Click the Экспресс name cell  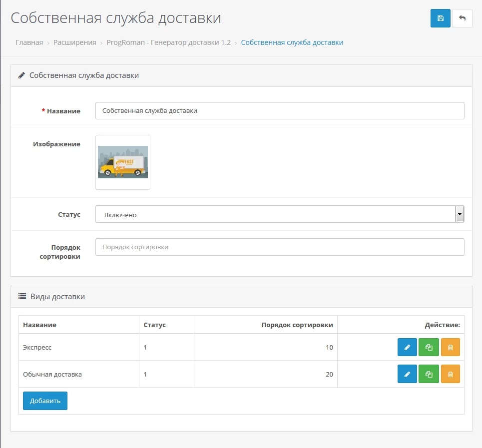tap(79, 347)
